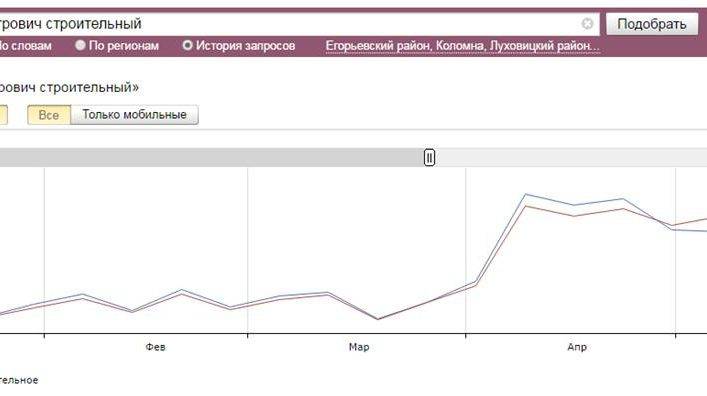This screenshot has width=707, height=396.
Task: Choose the По словам option
Action: (x=25, y=46)
